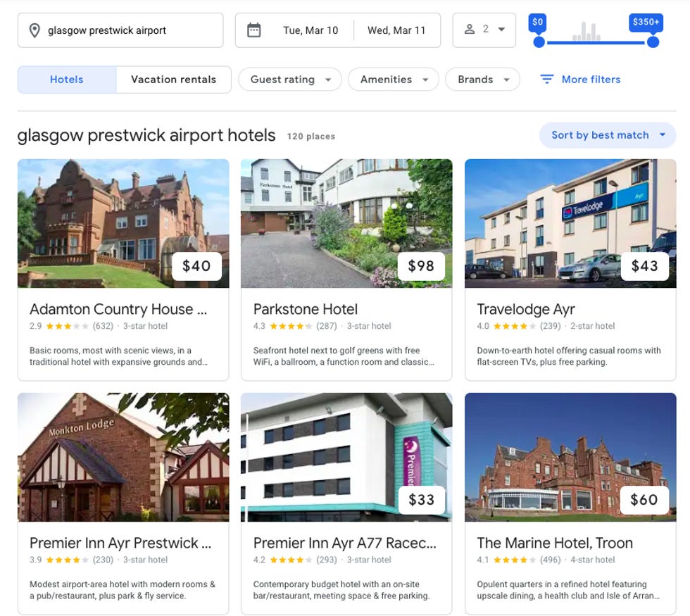Expand the guests count dropdown arrow
This screenshot has width=690, height=616.
tap(501, 30)
